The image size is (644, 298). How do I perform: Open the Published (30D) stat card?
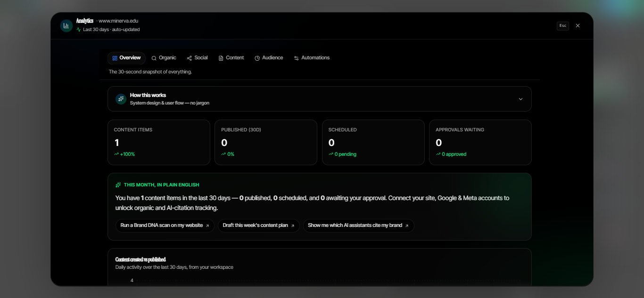pyautogui.click(x=266, y=142)
